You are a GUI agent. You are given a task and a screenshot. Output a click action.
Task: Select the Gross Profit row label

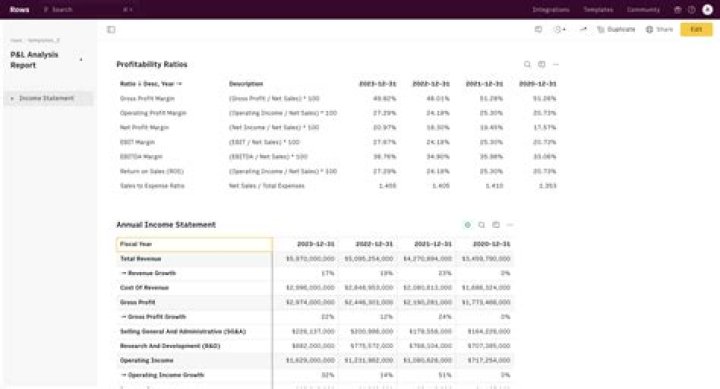pyautogui.click(x=137, y=302)
